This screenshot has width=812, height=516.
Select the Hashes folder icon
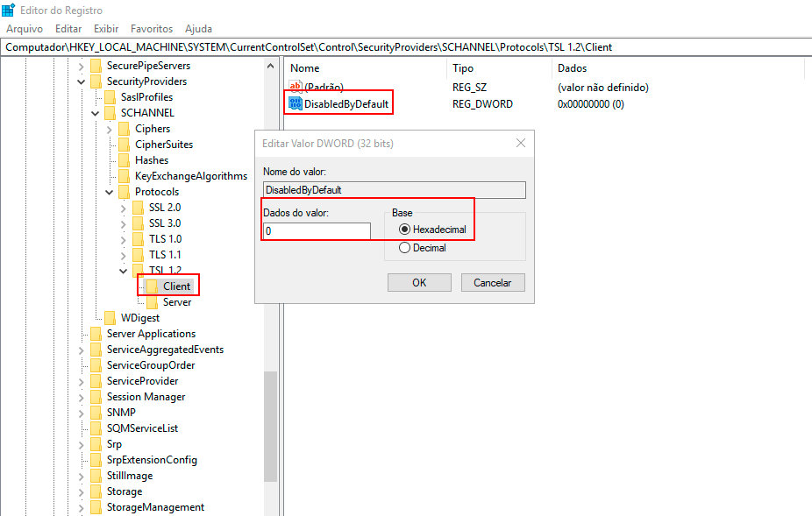tap(124, 160)
